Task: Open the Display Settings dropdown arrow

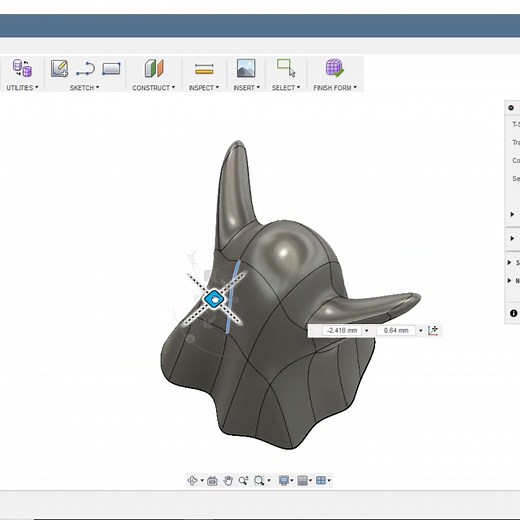Action: pyautogui.click(x=292, y=480)
